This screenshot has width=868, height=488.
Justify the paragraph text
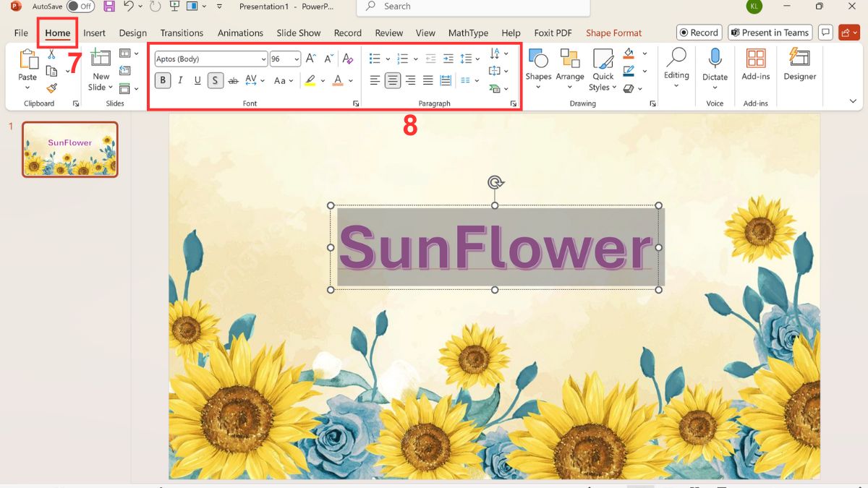coord(427,80)
